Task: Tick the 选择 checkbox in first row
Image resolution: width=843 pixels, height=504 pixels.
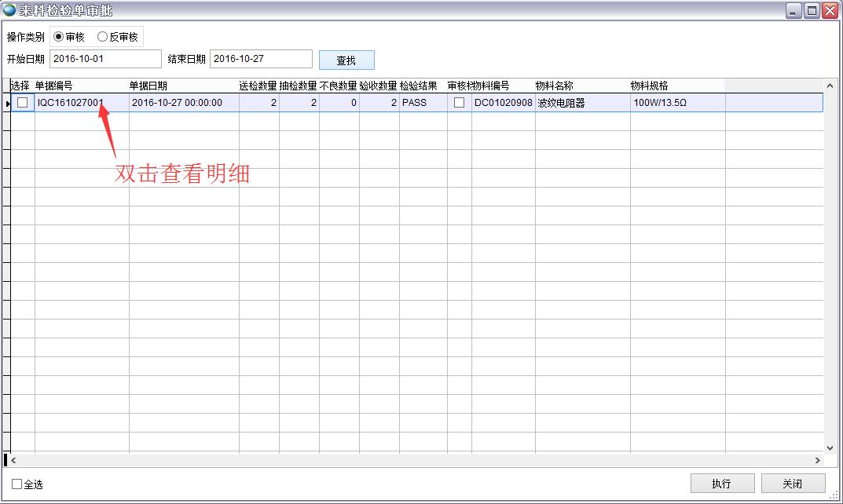Action: coord(23,103)
